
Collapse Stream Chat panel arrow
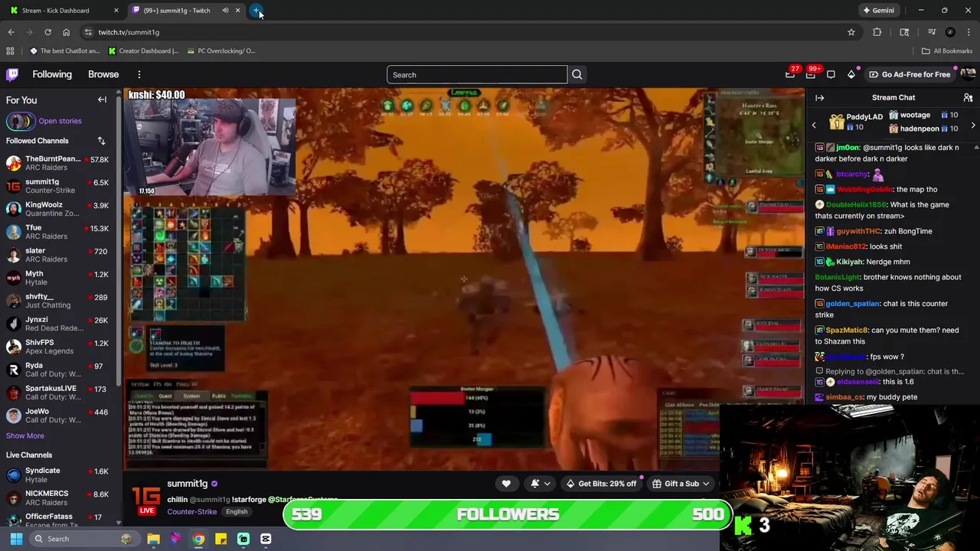pos(819,97)
